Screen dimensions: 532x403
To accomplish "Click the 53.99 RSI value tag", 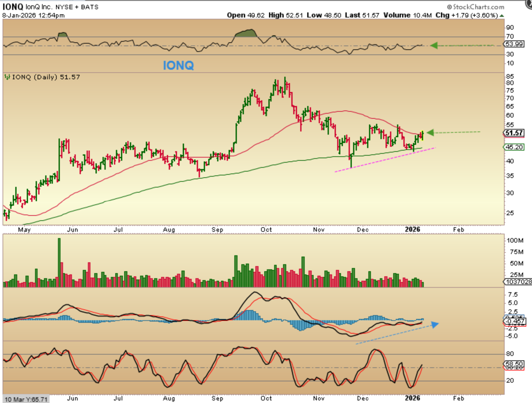I will (514, 44).
